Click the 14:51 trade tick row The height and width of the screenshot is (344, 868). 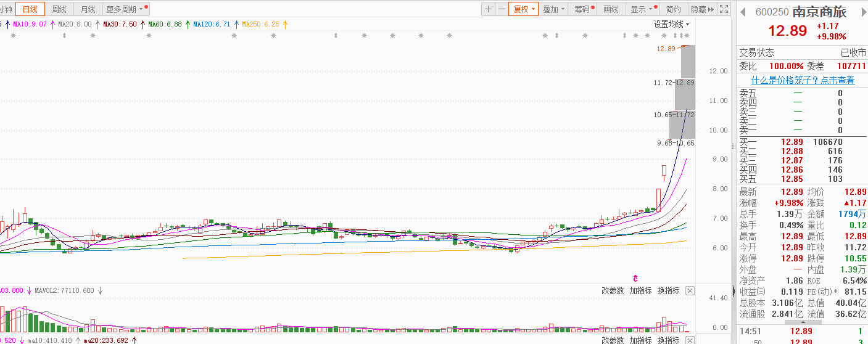coord(802,331)
